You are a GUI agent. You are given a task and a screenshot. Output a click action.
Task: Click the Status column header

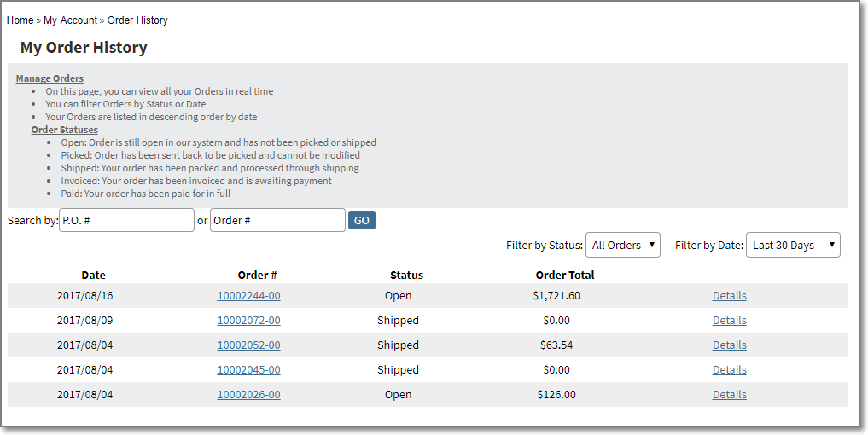pyautogui.click(x=406, y=275)
